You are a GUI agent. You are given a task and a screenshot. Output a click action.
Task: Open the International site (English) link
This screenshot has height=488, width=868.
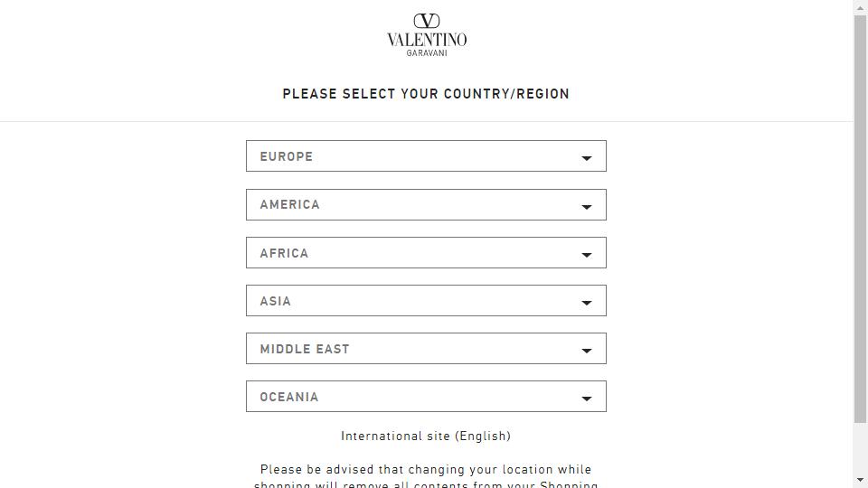coord(426,436)
